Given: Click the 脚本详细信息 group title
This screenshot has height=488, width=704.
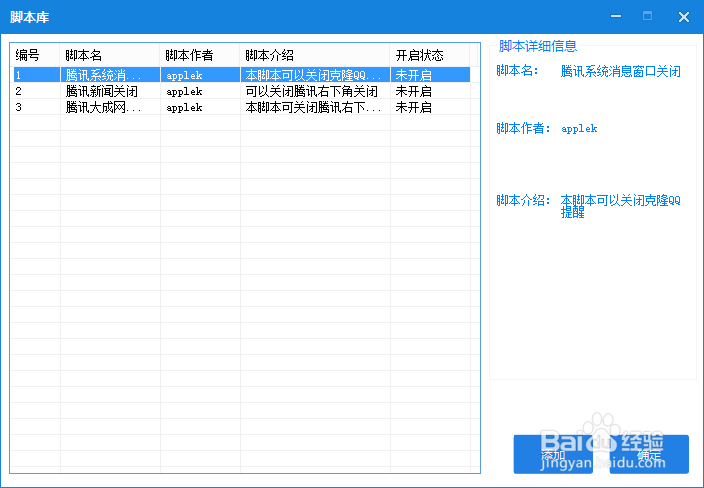Looking at the screenshot, I should click(x=538, y=46).
